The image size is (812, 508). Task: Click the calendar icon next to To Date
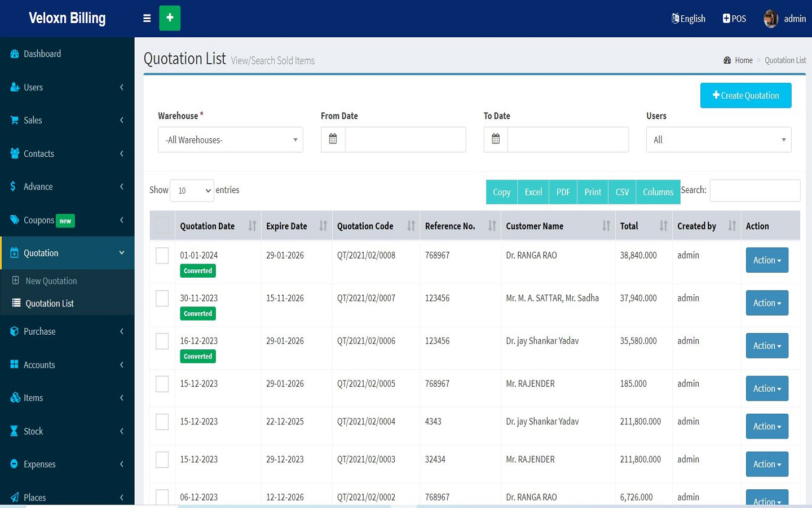point(495,139)
